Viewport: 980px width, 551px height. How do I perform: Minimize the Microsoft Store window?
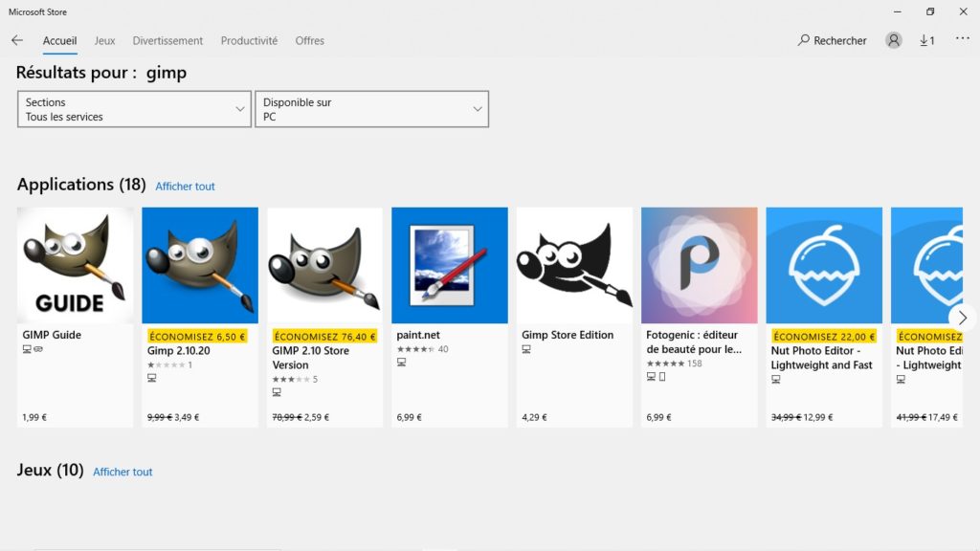pyautogui.click(x=898, y=11)
